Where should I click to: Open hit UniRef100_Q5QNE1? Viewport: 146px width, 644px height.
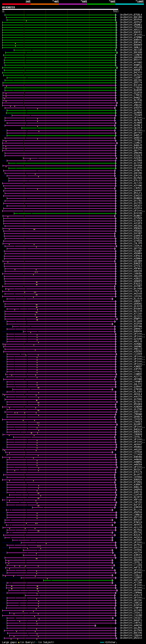(x=131, y=25)
